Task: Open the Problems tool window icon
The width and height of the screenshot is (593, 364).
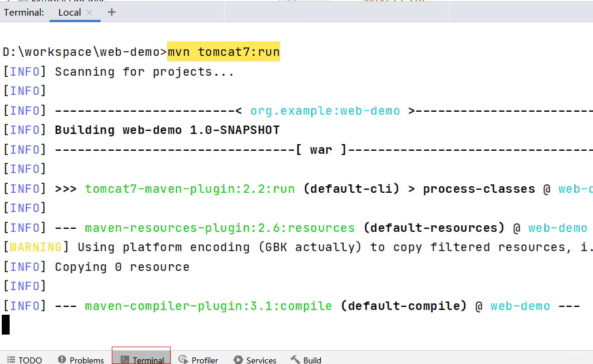Action: 62,359
